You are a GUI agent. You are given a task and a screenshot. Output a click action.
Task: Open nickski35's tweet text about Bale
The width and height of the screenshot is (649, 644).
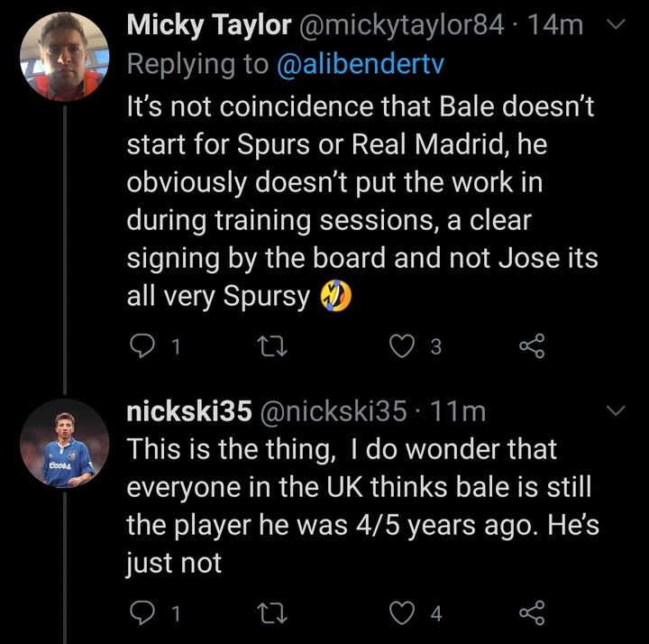click(x=362, y=506)
